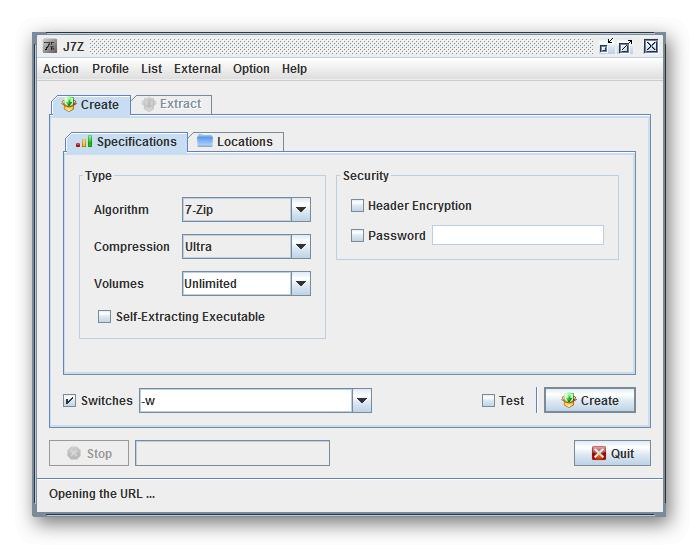698x549 pixels.
Task: Expand the Switches dropdown arrow
Action: click(x=362, y=401)
